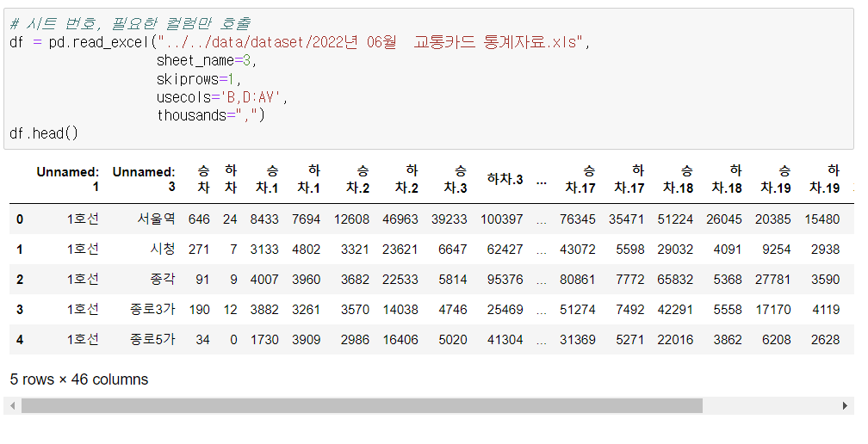The width and height of the screenshot is (868, 444).
Task: Click the '승차.2' column header
Action: click(357, 179)
